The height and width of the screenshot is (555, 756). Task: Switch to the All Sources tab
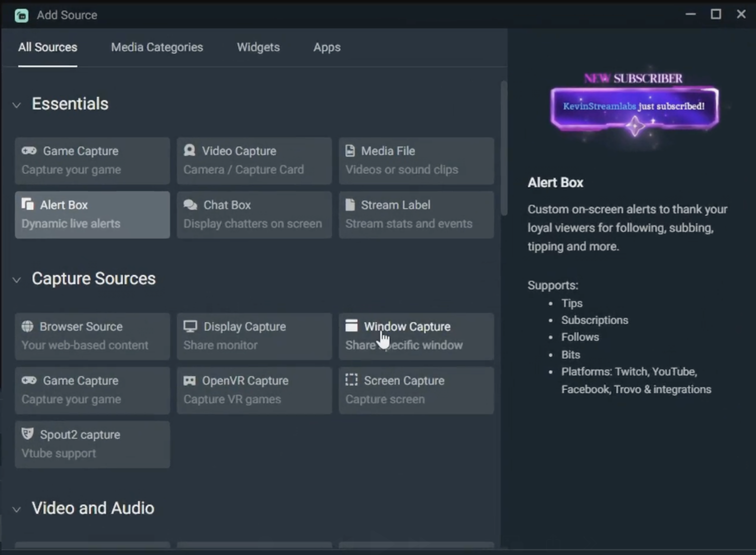47,47
